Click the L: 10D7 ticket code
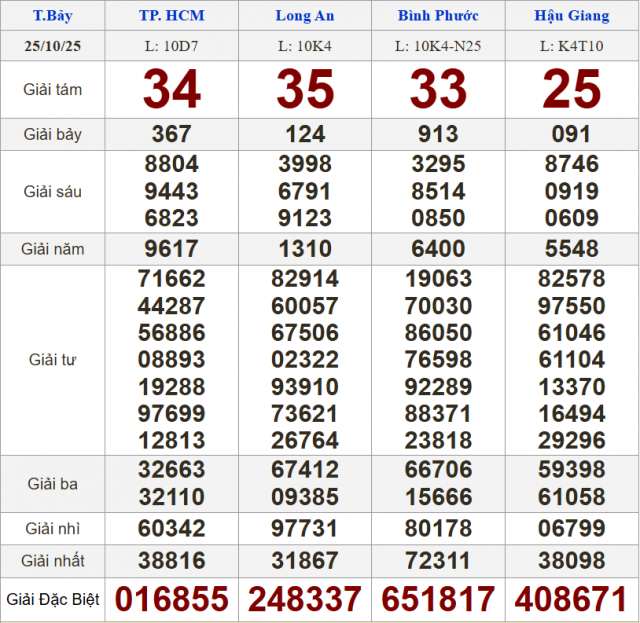Screen dimensions: 640x623 point(171,47)
